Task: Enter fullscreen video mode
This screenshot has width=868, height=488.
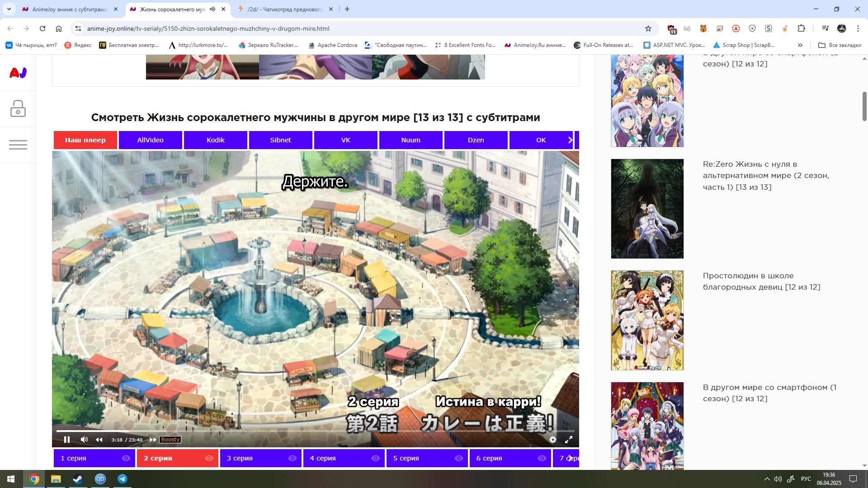Action: (x=569, y=440)
